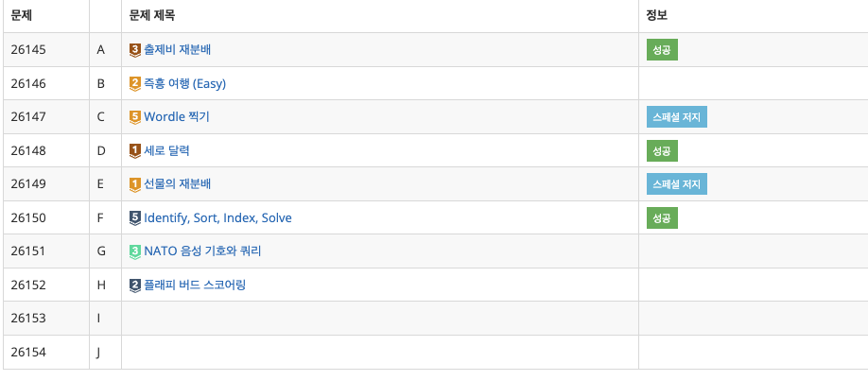Click the bronze tier icon beside 세로 달력

[x=134, y=150]
